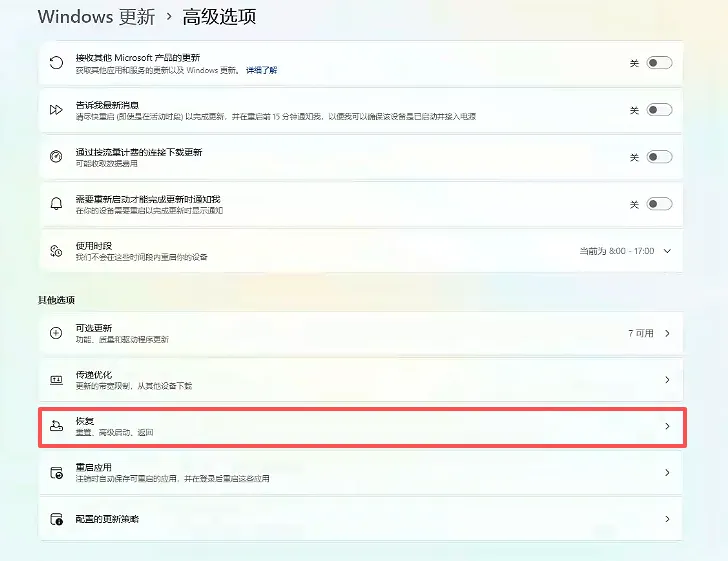728x561 pixels.
Task: Click the refresh icon beside Microsoft products updates
Action: 56,63
